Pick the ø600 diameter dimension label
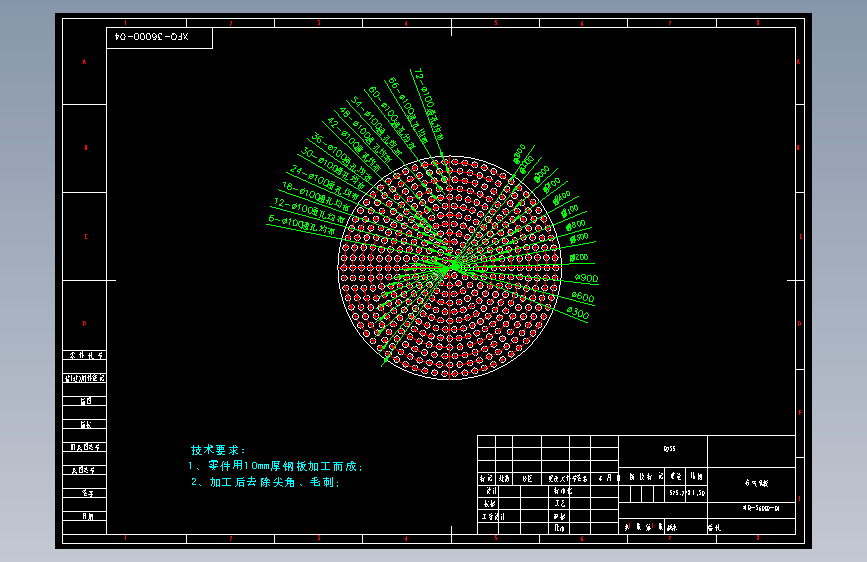The image size is (867, 562). click(583, 297)
